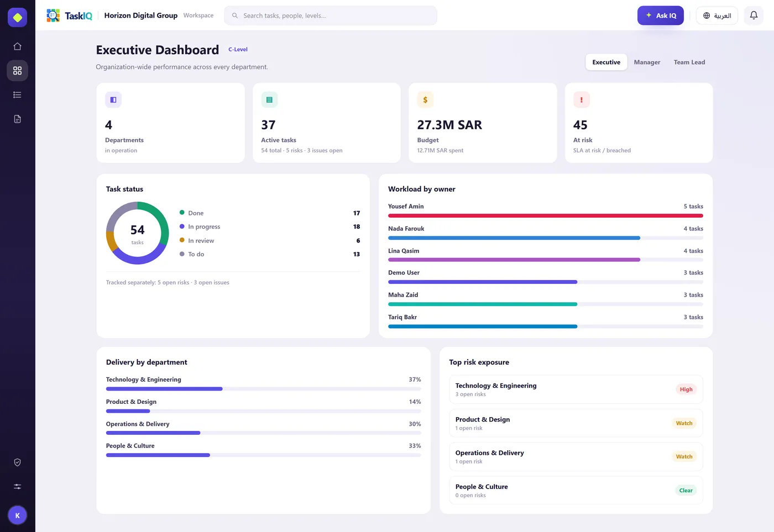Open Product & Design risk row
The height and width of the screenshot is (532, 774).
576,423
